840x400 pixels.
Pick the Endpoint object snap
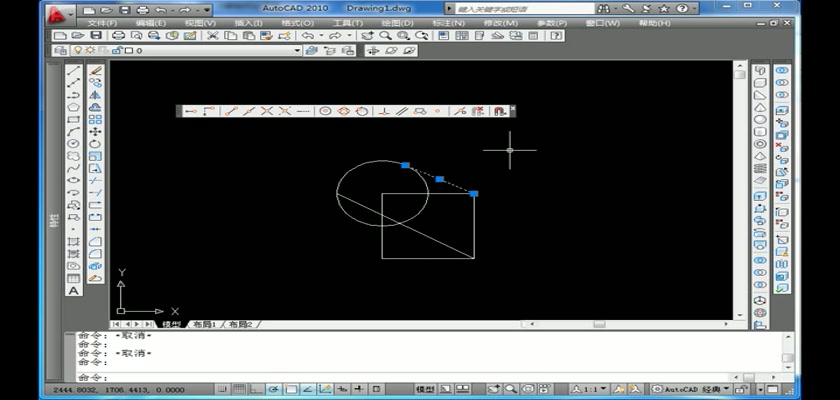pos(231,111)
